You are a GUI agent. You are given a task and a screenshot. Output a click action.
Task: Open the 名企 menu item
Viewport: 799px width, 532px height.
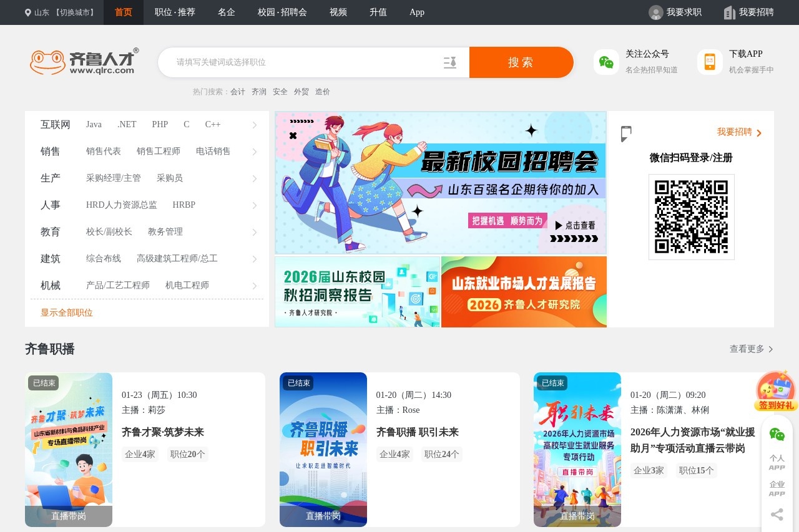click(x=227, y=12)
